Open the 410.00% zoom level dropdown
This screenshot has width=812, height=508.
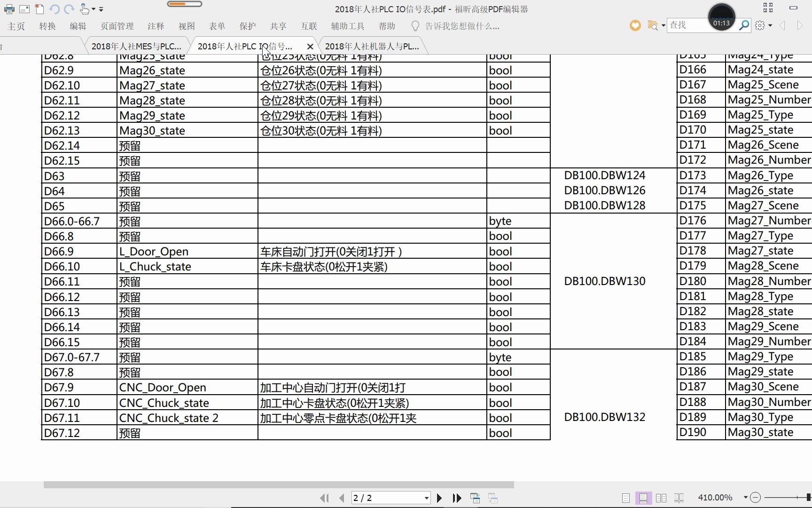click(745, 497)
